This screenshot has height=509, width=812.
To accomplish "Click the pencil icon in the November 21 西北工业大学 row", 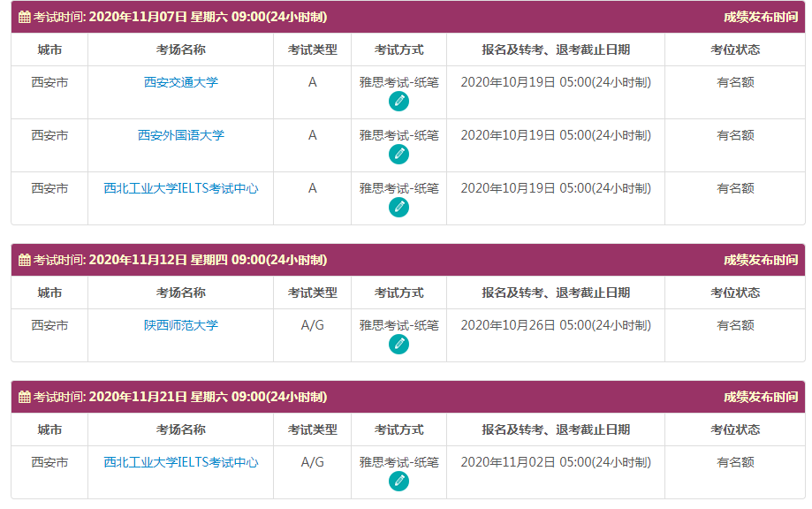I will coord(398,482).
